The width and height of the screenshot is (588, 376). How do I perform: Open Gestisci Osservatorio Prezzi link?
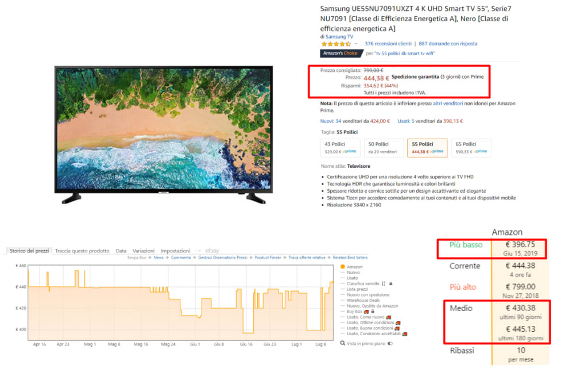click(x=223, y=258)
